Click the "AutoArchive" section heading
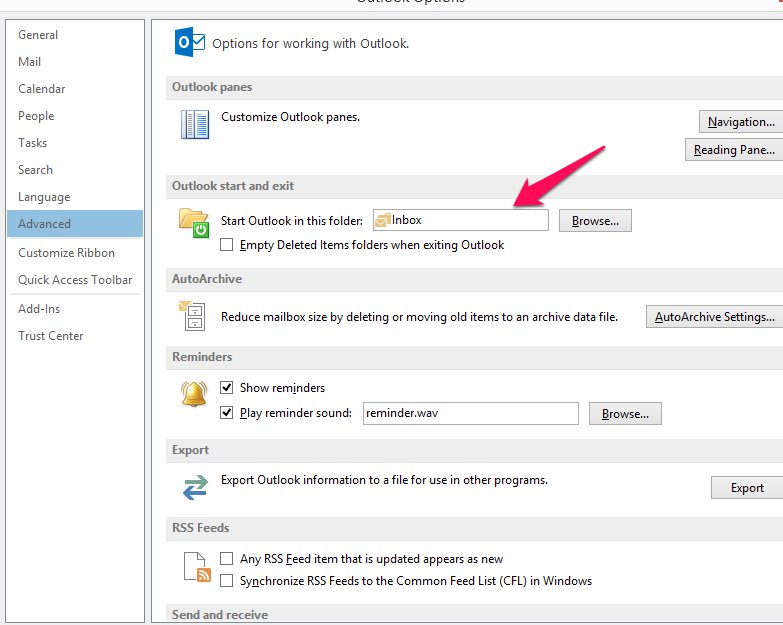 pos(207,279)
